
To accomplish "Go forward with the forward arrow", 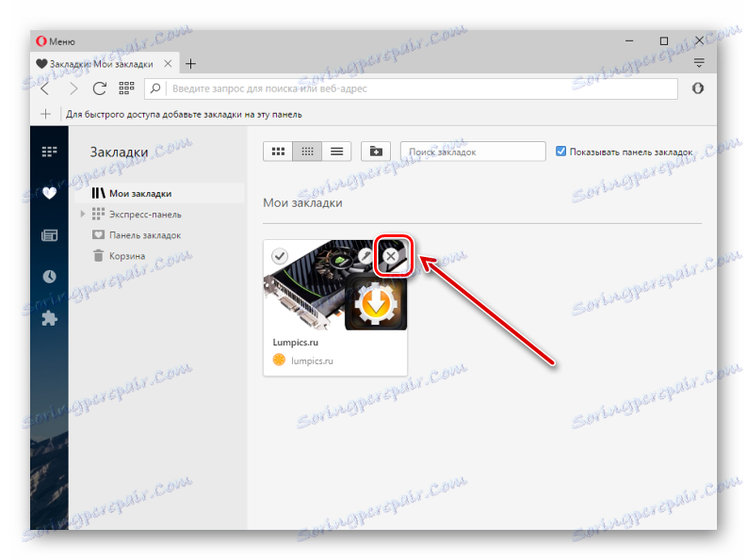I will coord(73,88).
